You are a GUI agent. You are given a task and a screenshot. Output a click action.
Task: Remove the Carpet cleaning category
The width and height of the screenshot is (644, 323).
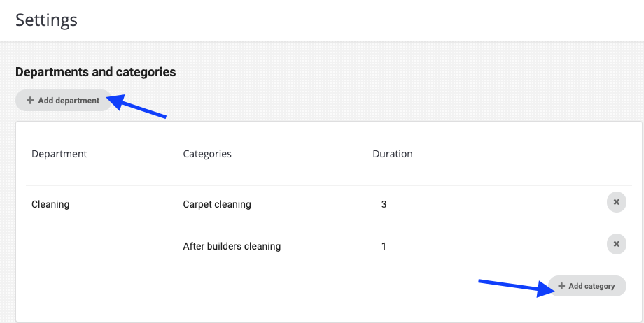coord(616,202)
